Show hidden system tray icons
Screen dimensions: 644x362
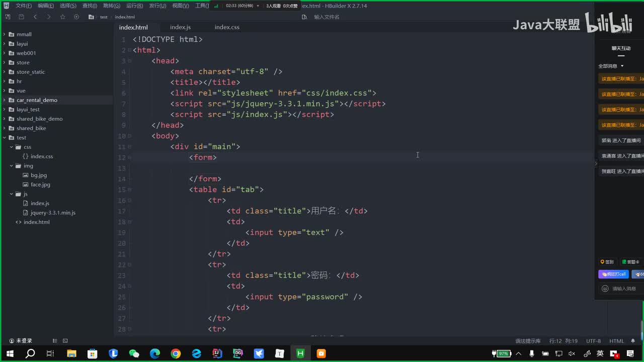pos(519,353)
